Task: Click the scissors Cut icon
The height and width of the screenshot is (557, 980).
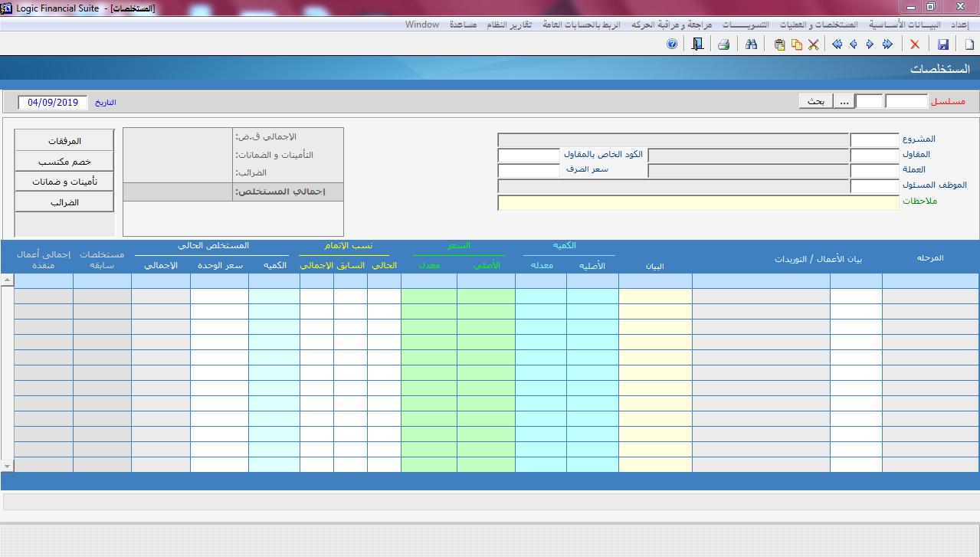Action: 813,44
